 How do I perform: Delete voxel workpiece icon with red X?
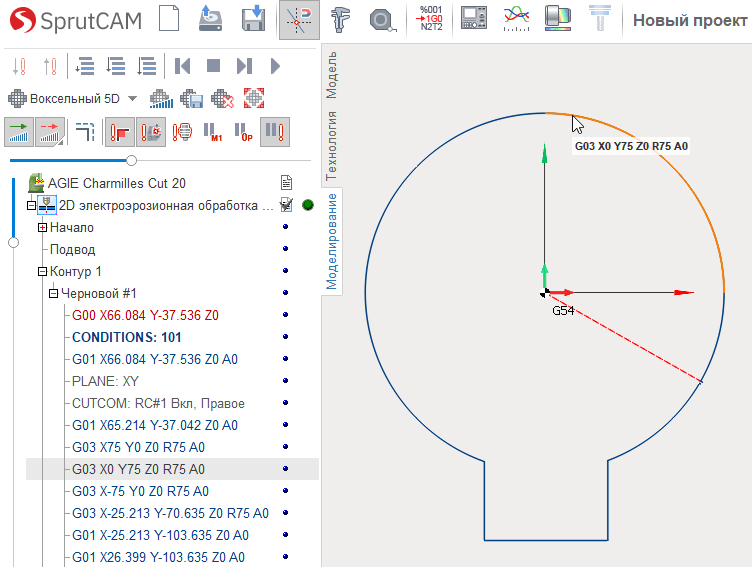[x=223, y=99]
